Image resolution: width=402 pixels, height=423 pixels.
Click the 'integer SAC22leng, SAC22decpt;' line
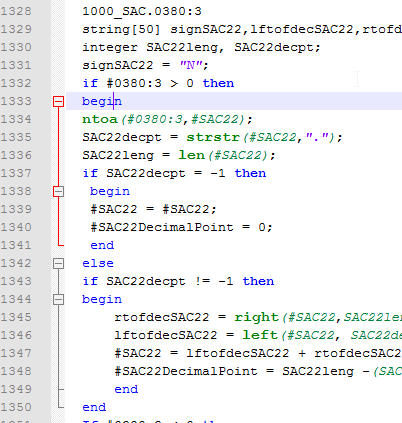201,47
